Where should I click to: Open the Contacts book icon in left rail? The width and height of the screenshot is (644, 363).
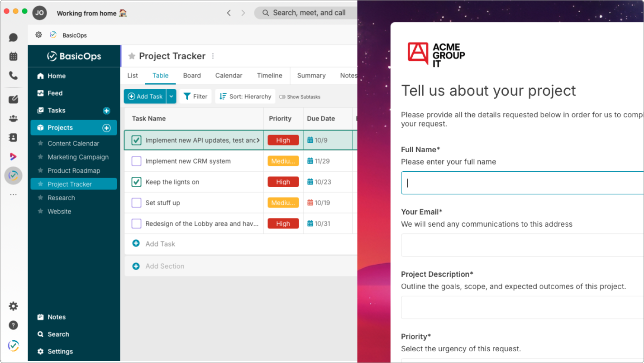(x=13, y=137)
